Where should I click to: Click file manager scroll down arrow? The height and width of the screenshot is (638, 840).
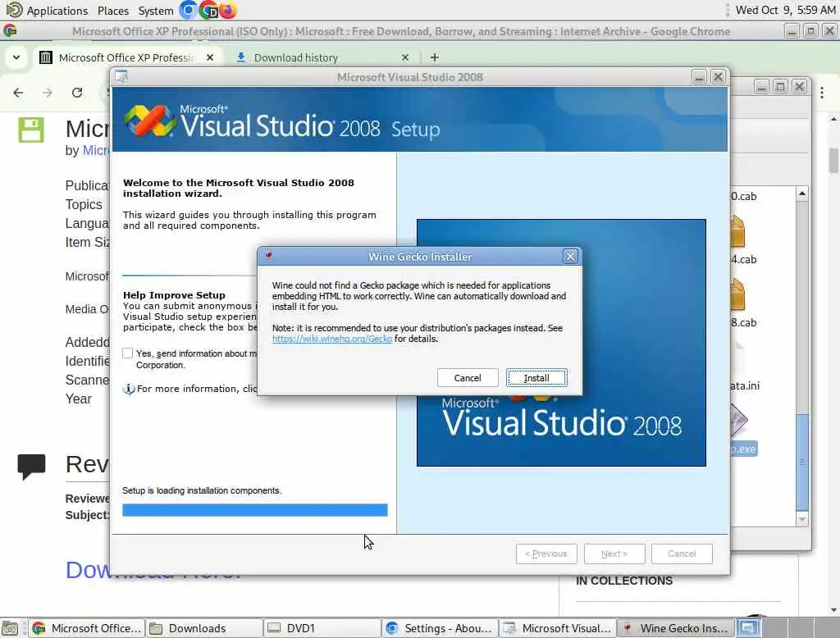pos(802,519)
